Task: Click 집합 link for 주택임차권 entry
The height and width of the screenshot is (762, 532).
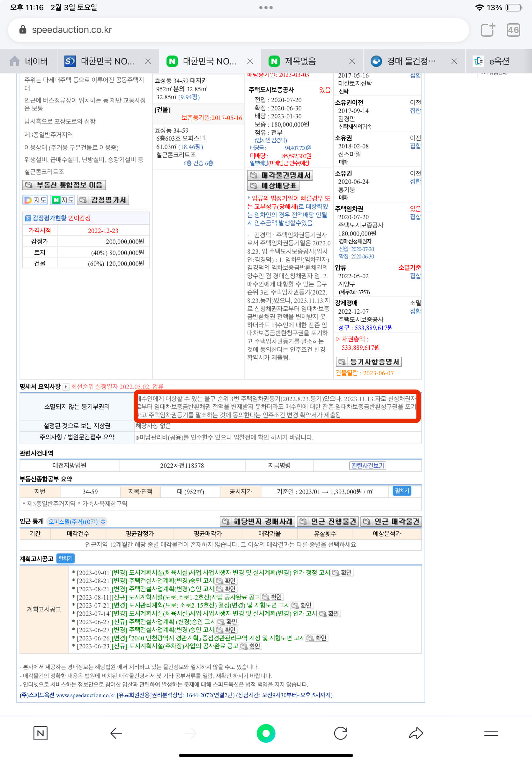Action: coord(415,217)
